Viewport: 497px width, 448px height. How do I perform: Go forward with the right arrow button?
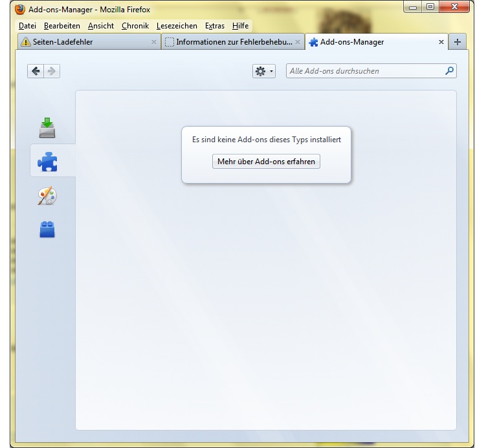click(52, 71)
